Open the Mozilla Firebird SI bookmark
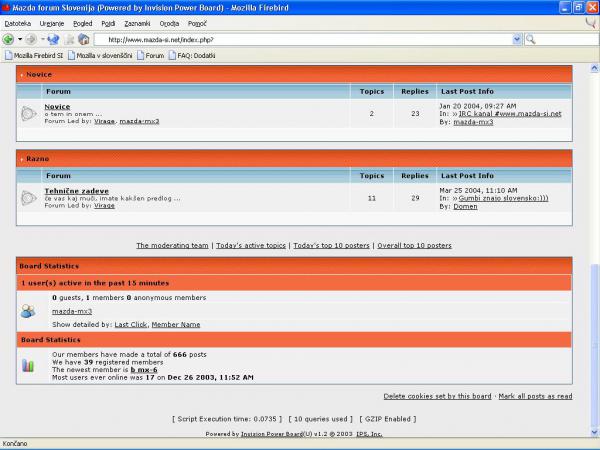The height and width of the screenshot is (450, 600). pos(34,55)
